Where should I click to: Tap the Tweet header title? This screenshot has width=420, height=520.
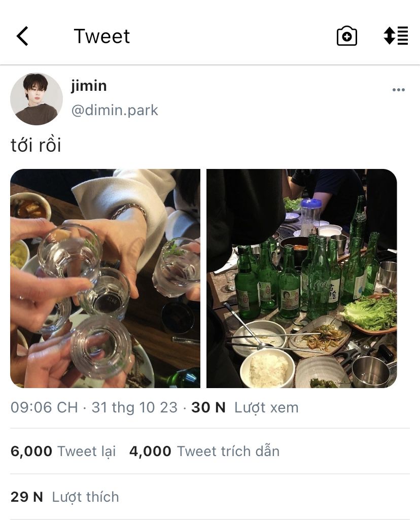pos(101,36)
